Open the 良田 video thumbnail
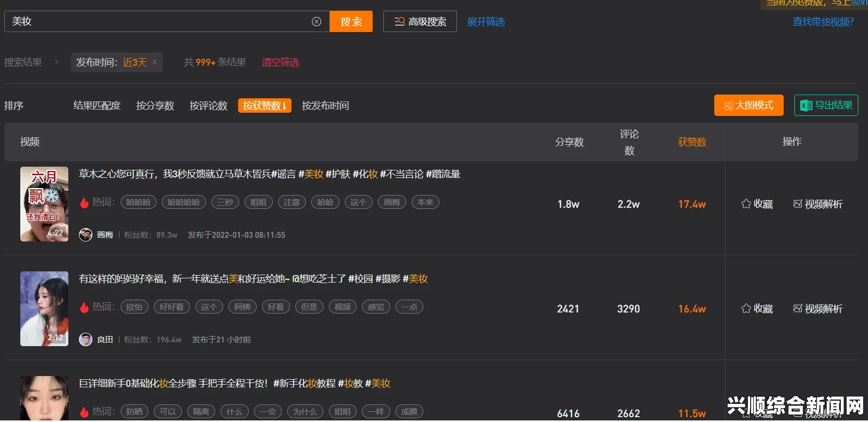 [x=44, y=309]
